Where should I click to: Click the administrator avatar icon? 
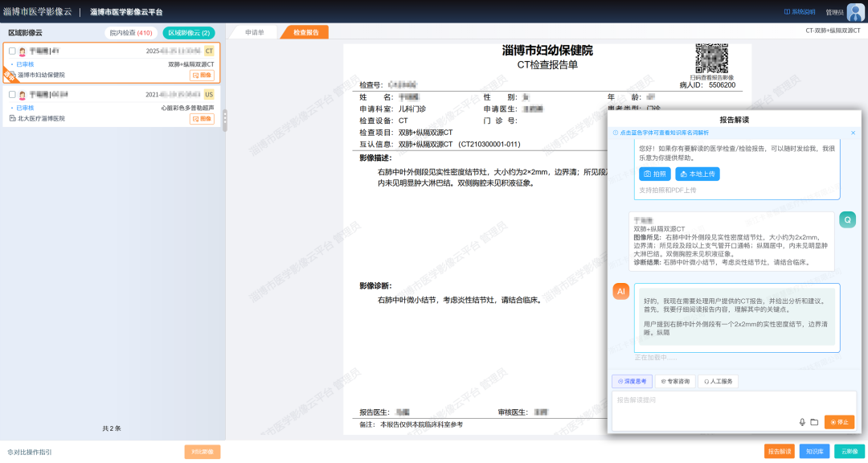point(855,11)
